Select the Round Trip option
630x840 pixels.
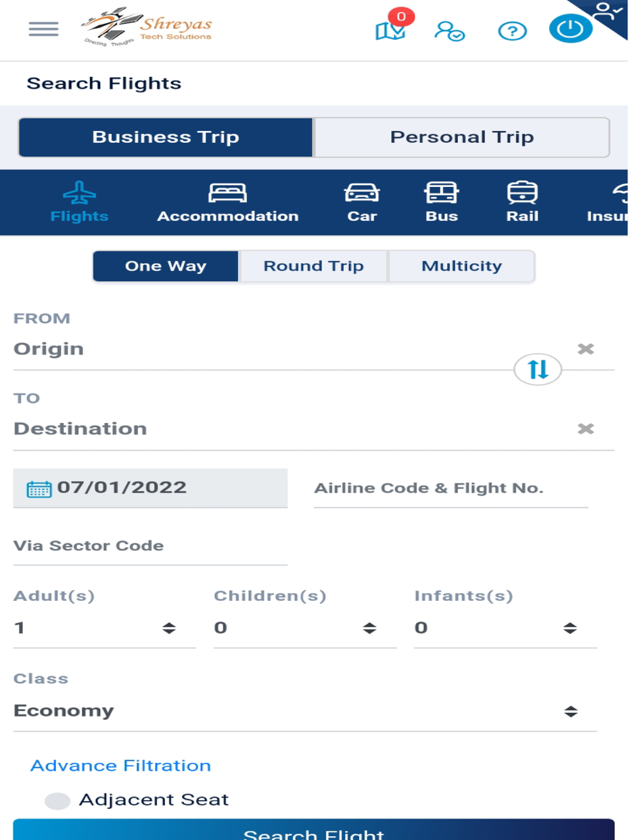click(x=313, y=266)
